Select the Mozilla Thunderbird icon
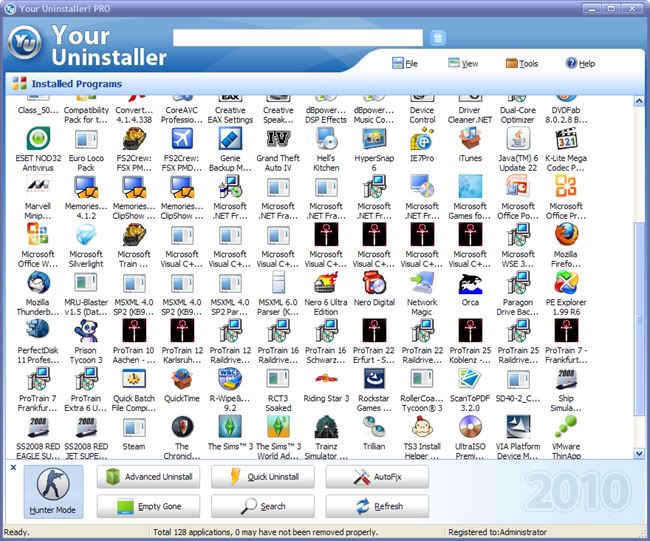 click(x=38, y=283)
